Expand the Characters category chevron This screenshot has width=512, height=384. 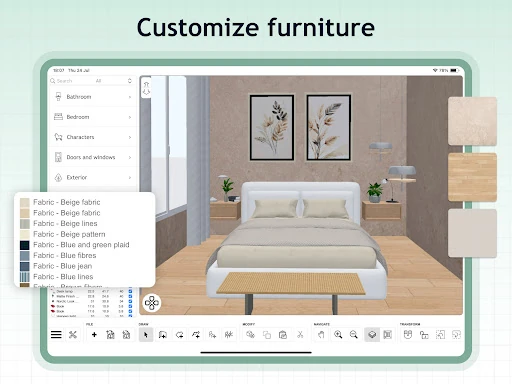click(130, 137)
